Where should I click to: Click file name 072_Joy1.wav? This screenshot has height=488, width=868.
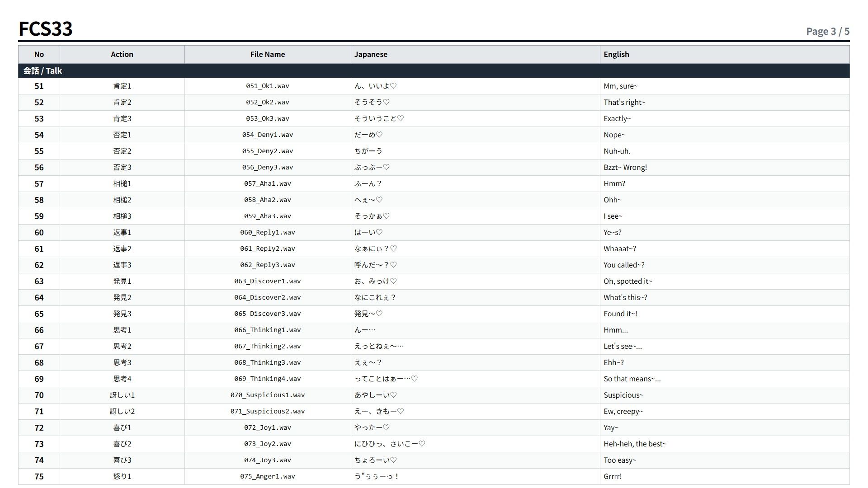pyautogui.click(x=268, y=427)
